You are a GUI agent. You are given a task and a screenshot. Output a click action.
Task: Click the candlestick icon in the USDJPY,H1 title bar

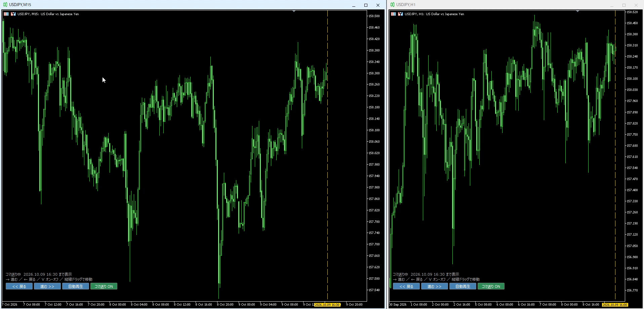(x=392, y=5)
